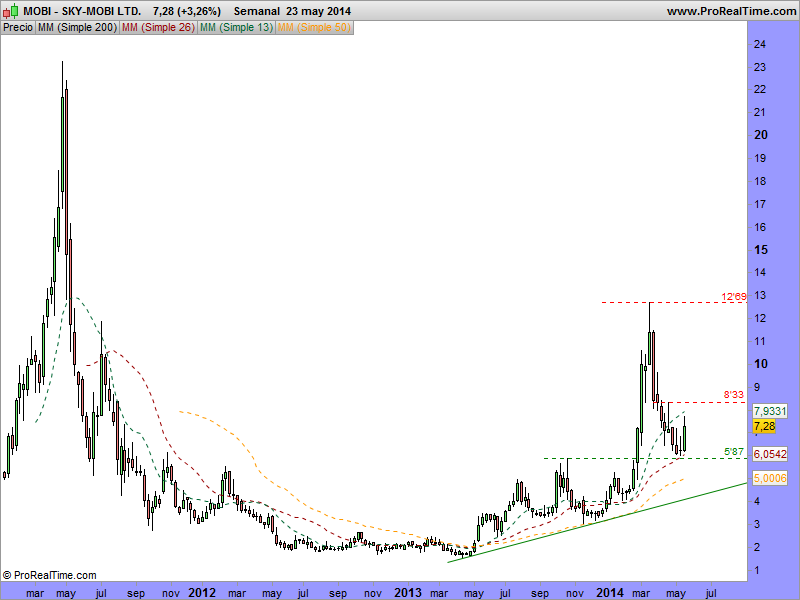Screen dimensions: 800x600
Task: Click the jul label at far right of time axis
Action: (710, 593)
